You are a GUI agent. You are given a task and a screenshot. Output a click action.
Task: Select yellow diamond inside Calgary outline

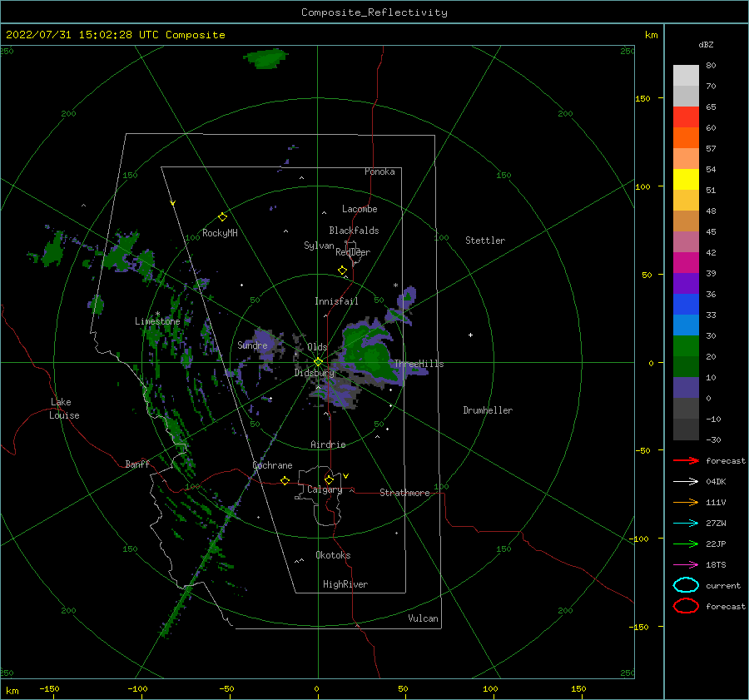point(329,479)
